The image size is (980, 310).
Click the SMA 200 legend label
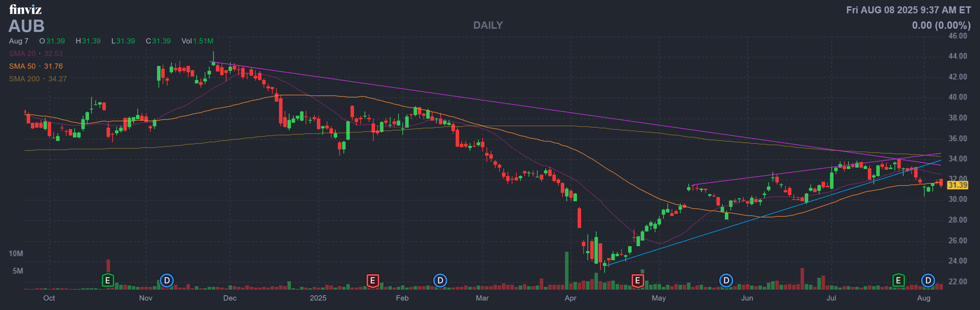click(x=24, y=79)
